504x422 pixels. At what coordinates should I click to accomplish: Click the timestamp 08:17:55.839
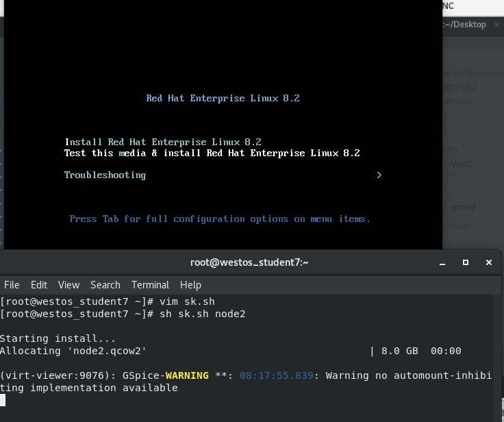pyautogui.click(x=277, y=375)
